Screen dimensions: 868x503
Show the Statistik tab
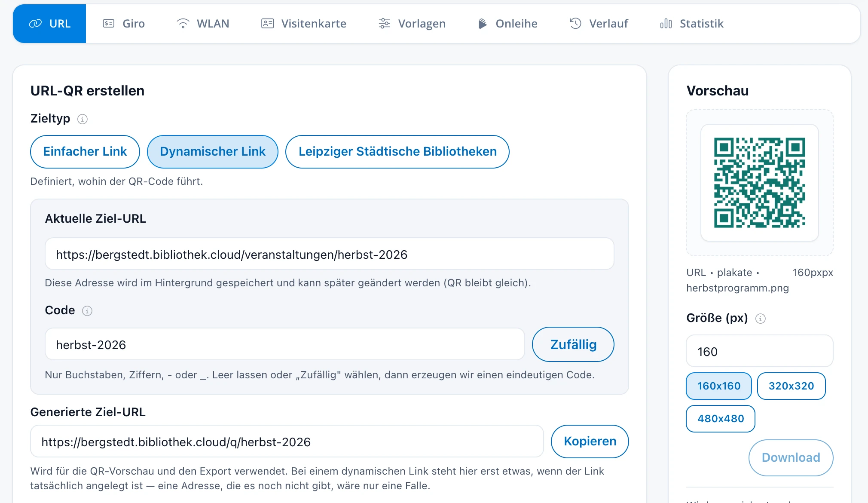[x=692, y=24]
